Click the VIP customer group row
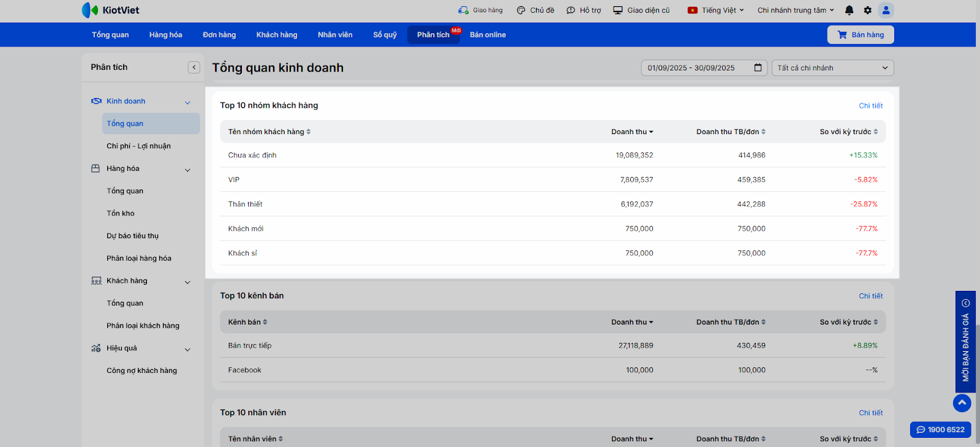The width and height of the screenshot is (980, 447). pos(553,180)
